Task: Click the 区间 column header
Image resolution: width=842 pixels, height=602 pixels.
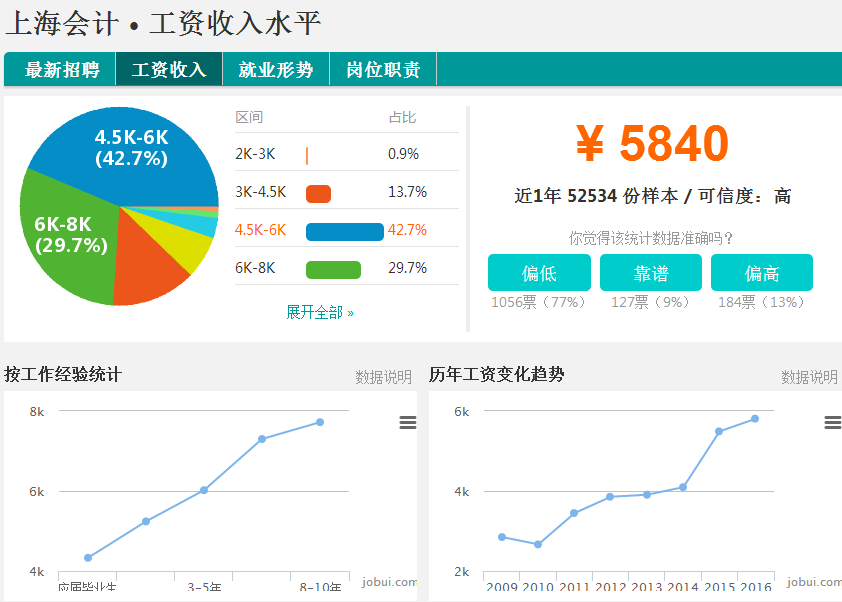Action: point(249,117)
